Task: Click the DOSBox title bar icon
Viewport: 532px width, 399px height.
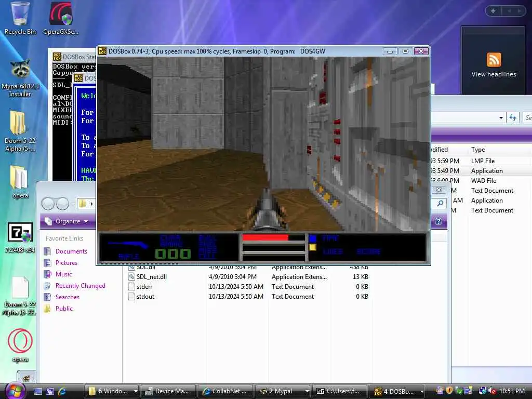Action: (102, 51)
